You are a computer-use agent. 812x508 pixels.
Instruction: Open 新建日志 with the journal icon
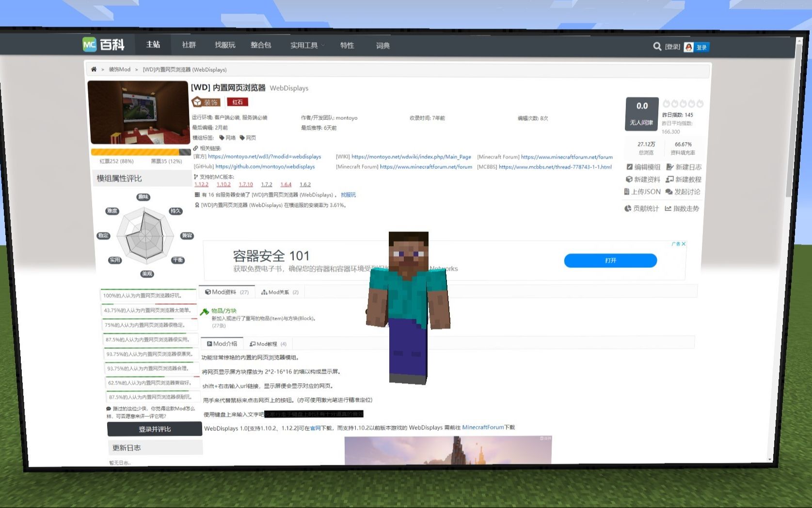[669, 167]
